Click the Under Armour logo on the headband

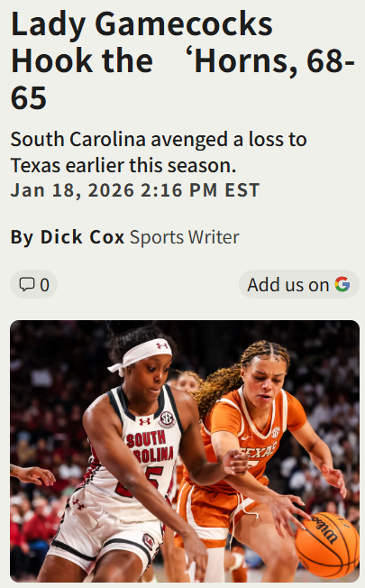coord(162,345)
